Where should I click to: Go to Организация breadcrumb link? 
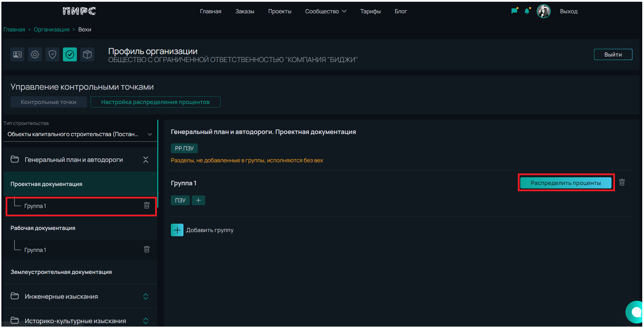click(x=51, y=30)
